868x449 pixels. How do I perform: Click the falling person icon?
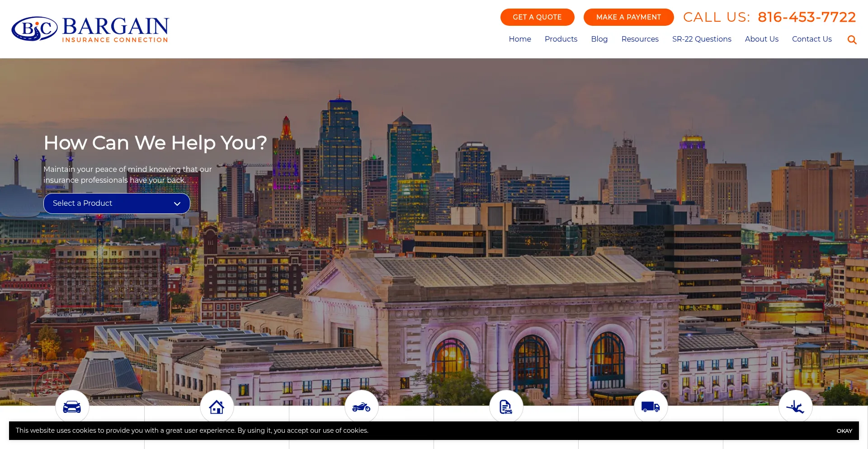click(795, 407)
